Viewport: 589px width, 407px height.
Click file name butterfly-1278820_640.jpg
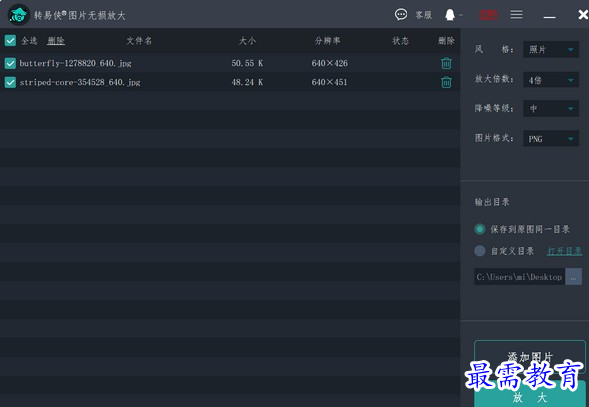(x=76, y=63)
